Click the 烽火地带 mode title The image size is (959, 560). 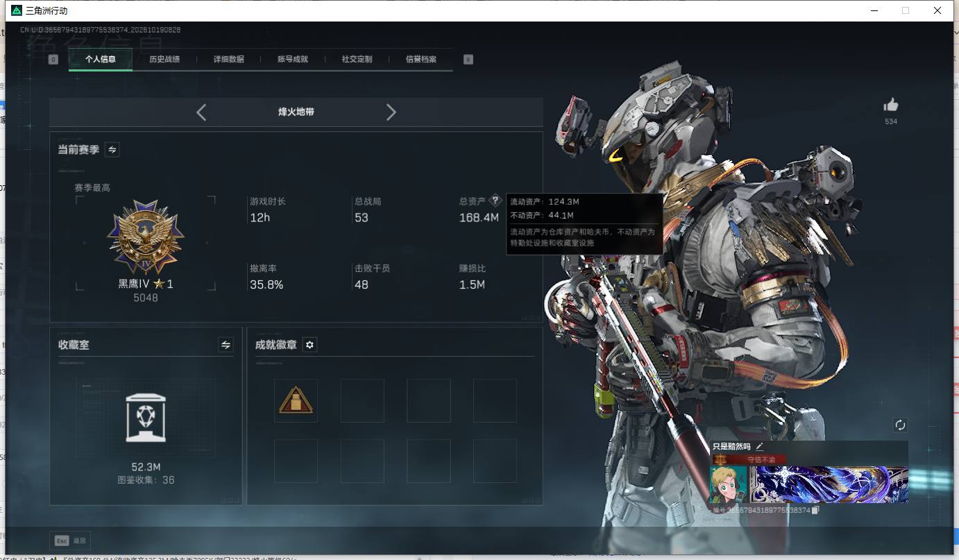[x=296, y=112]
